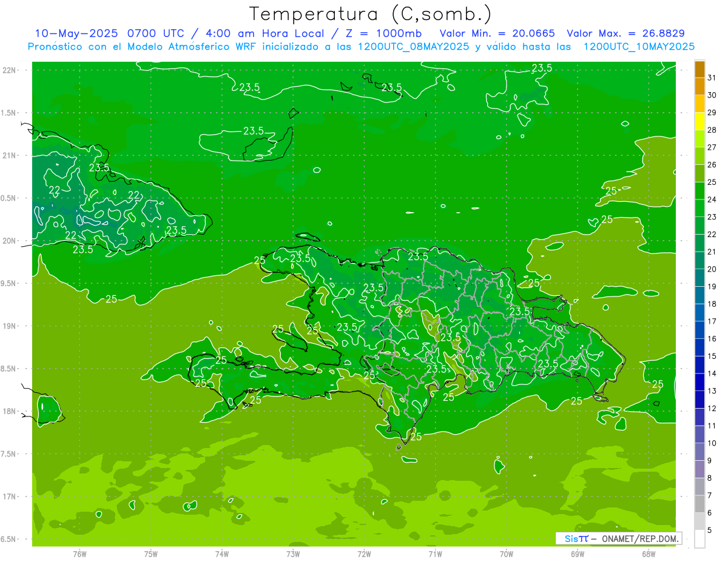Viewport: 728px width, 562px height.
Task: Click the "76W" longitude label
Action: coord(79,554)
